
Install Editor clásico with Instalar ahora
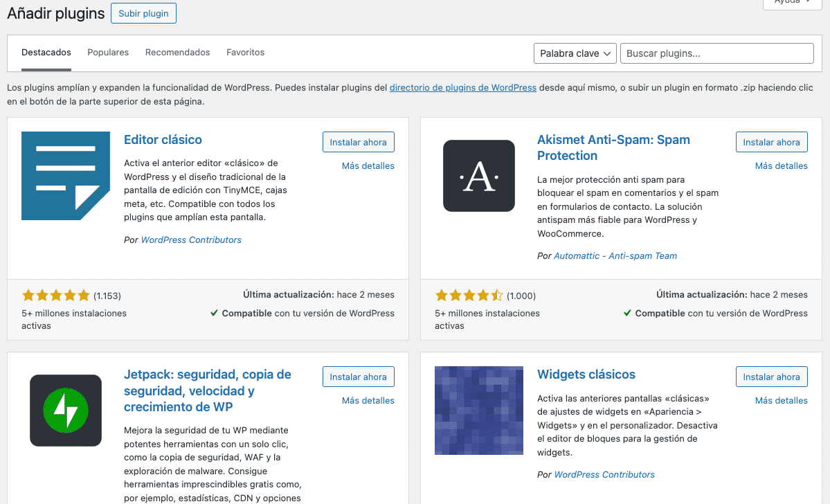[x=358, y=142]
